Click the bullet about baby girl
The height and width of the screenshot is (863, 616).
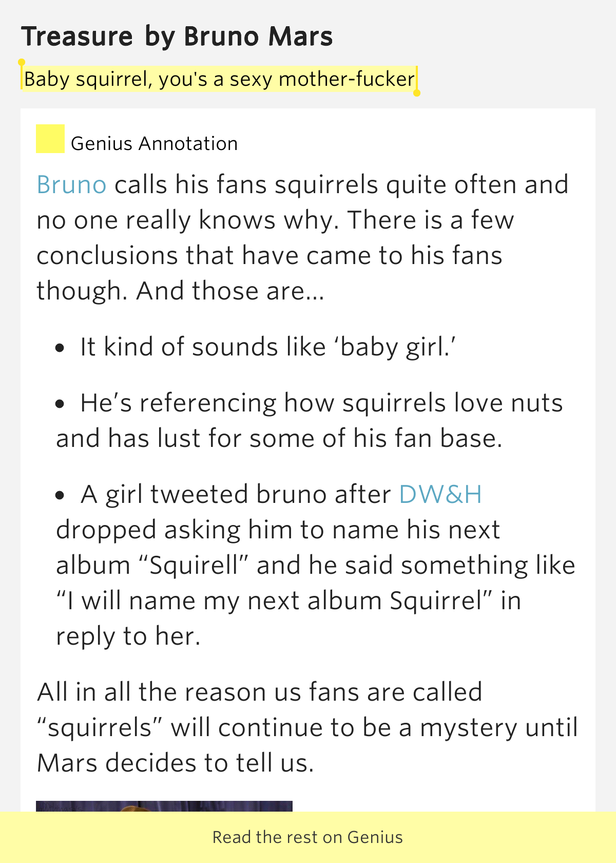257,347
